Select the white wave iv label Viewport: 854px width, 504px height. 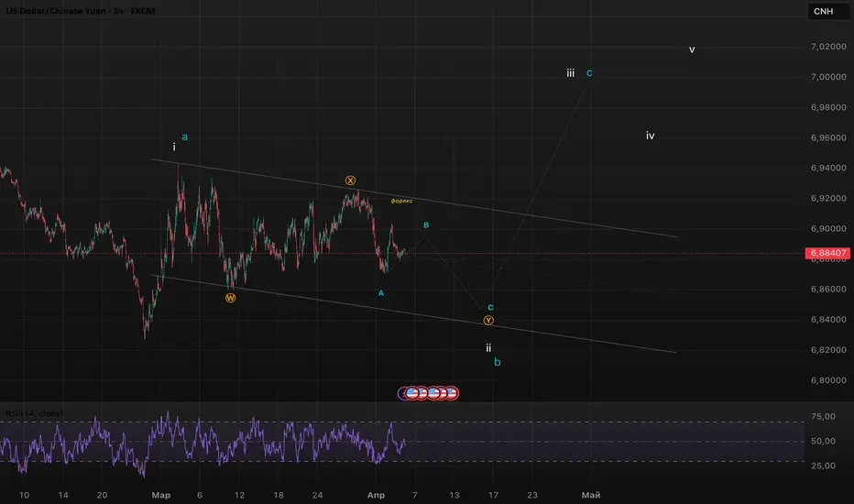click(651, 136)
